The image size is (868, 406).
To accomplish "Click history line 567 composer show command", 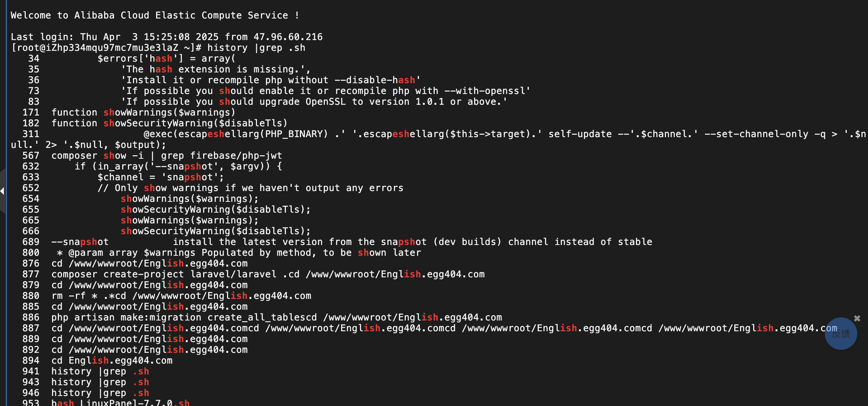I will tap(167, 156).
